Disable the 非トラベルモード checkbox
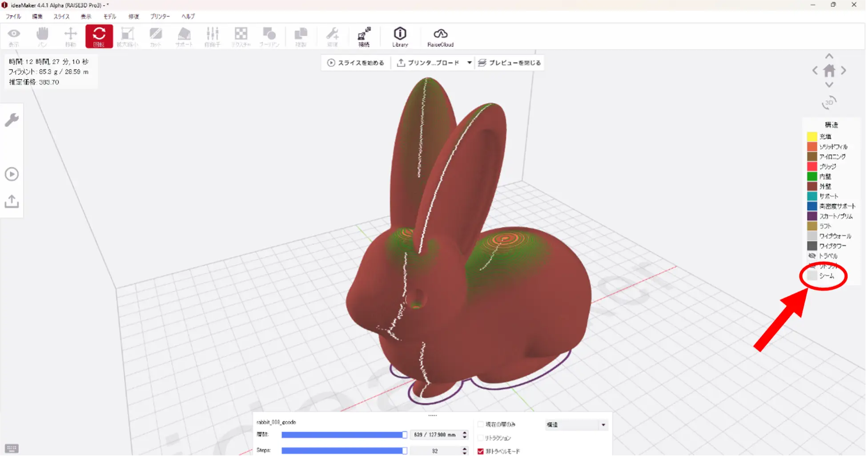868x458 pixels. coord(481,451)
